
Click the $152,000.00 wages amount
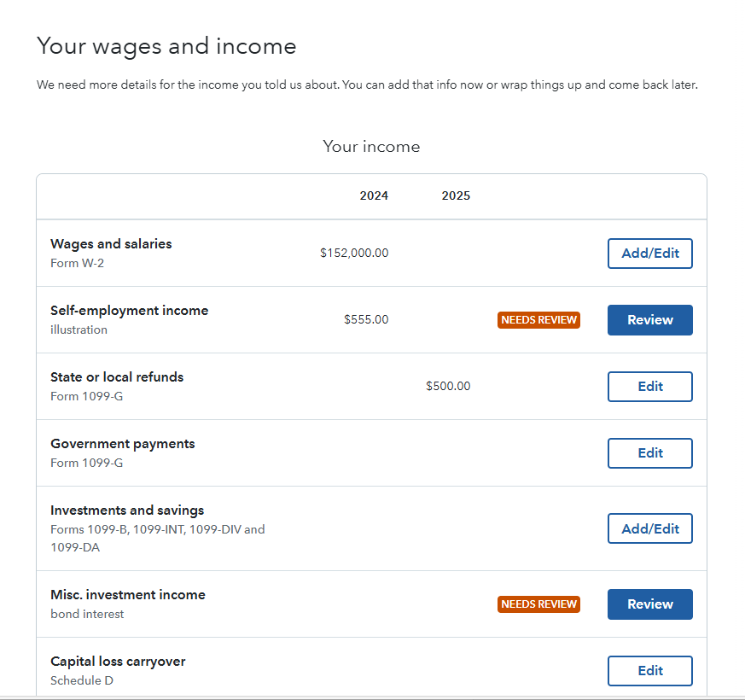pyautogui.click(x=354, y=254)
